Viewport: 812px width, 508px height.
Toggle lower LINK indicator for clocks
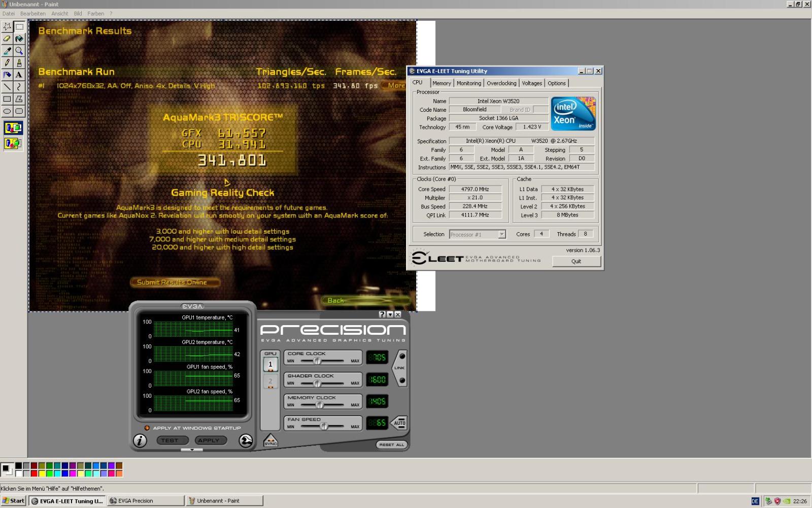[x=402, y=380]
